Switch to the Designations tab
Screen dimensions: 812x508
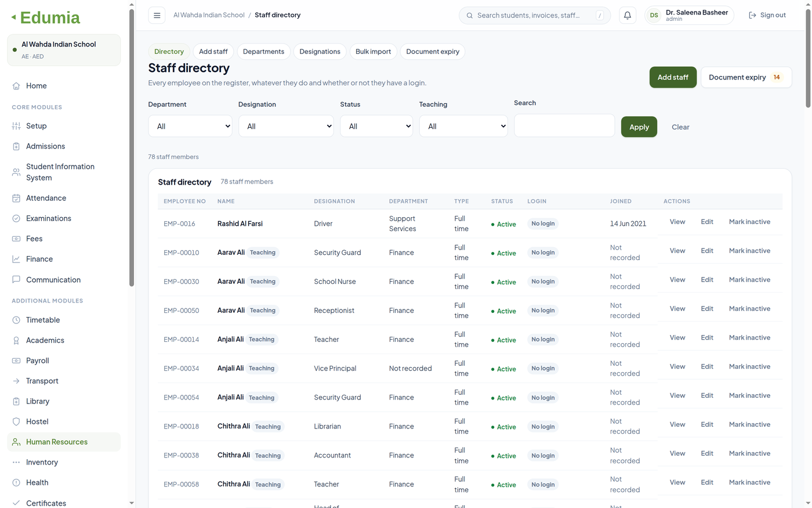point(320,52)
